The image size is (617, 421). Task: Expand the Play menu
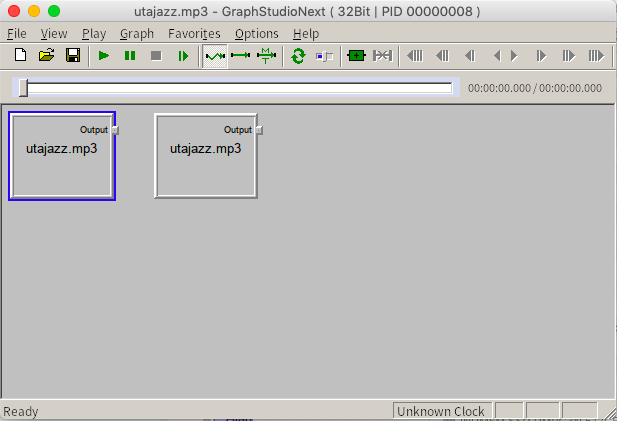[x=94, y=33]
